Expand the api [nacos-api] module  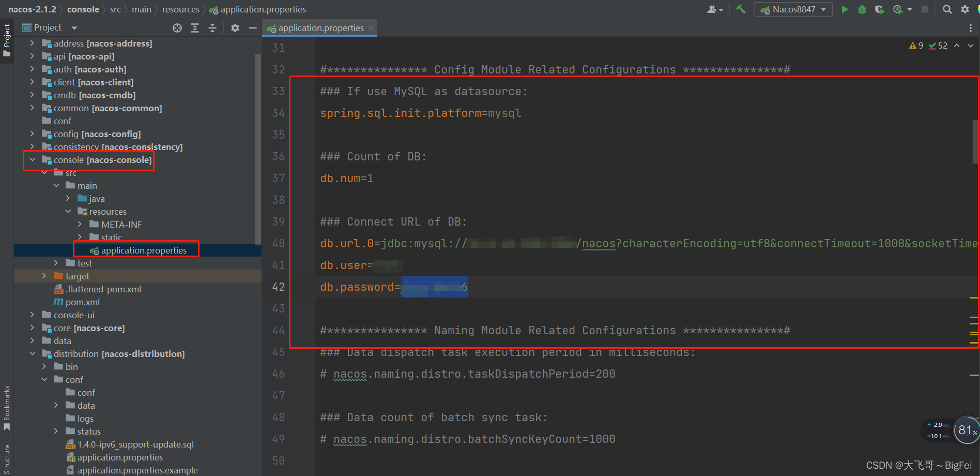tap(32, 56)
